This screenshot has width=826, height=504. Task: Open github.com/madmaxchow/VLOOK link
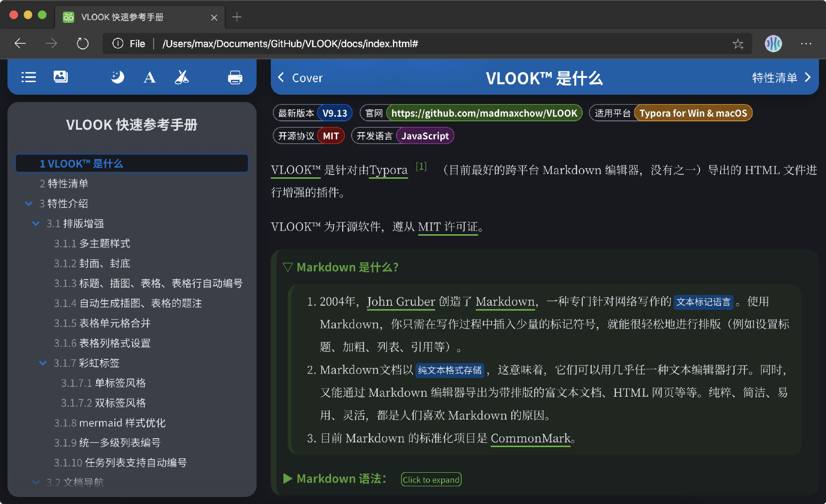tap(484, 113)
